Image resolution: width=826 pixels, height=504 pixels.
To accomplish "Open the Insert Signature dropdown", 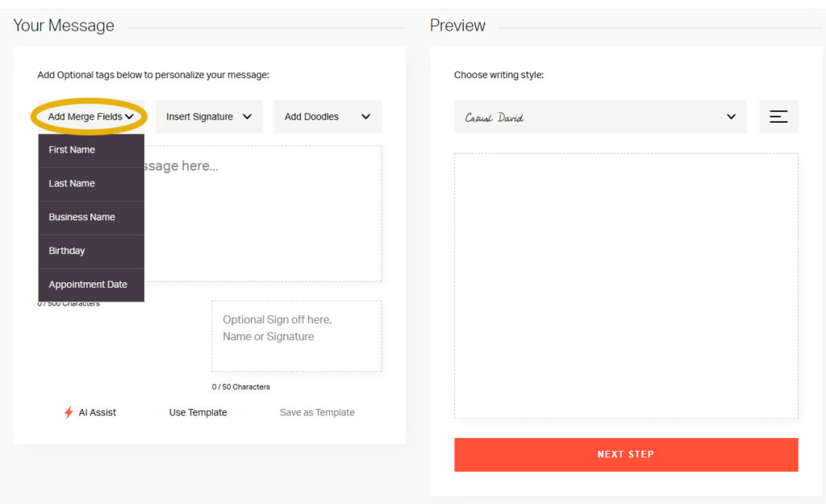I will click(x=208, y=116).
